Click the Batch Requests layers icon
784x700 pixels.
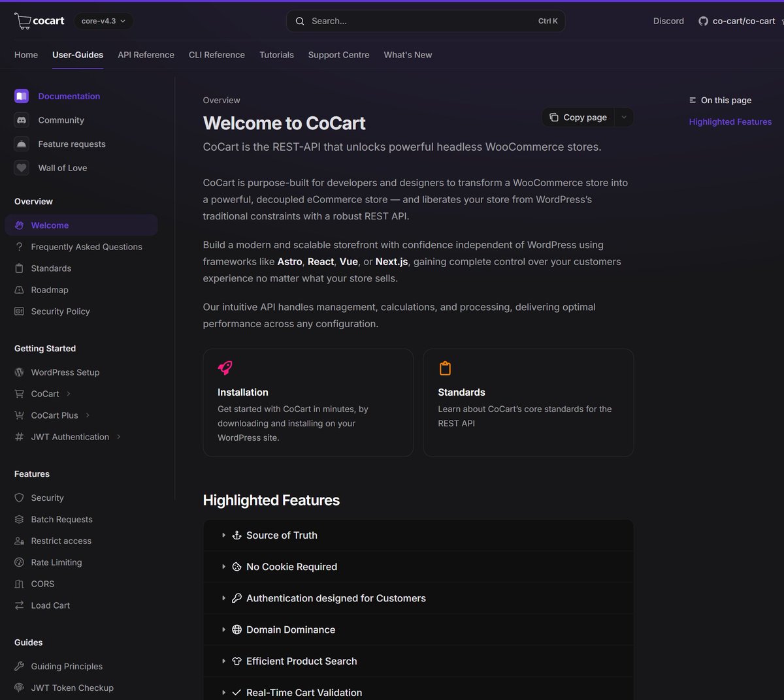19,519
